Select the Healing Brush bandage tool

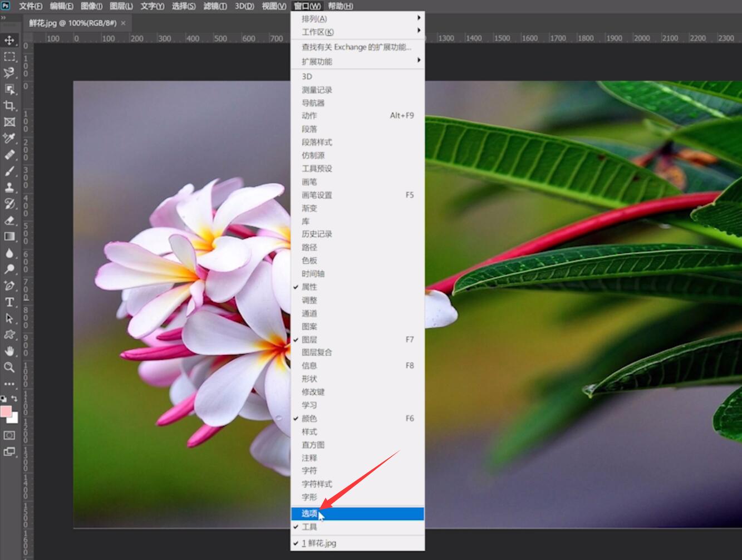(9, 155)
